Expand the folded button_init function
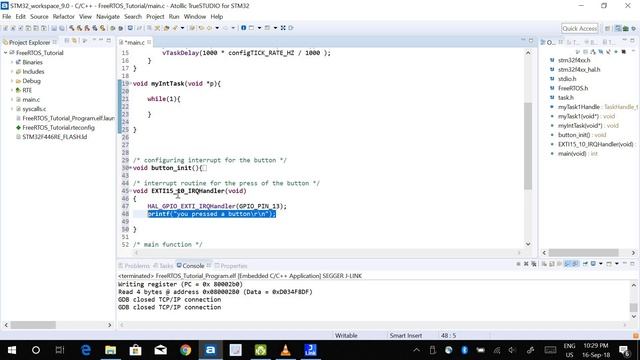The width and height of the screenshot is (640, 360). pos(131,168)
